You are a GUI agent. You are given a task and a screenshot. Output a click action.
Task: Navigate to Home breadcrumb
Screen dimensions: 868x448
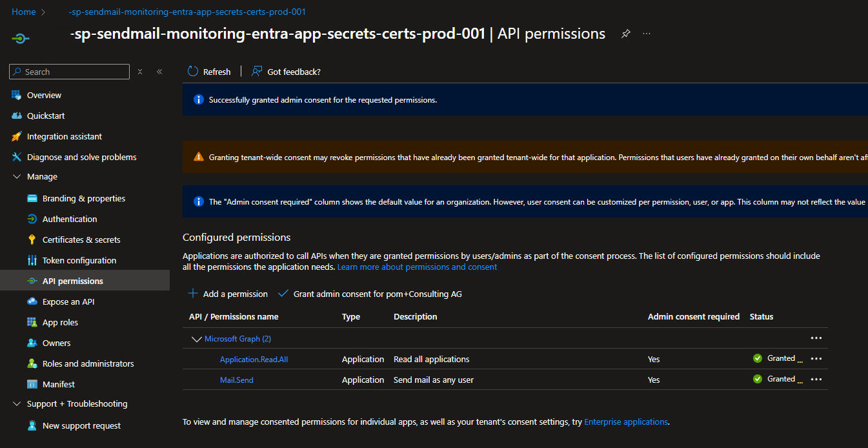pyautogui.click(x=24, y=12)
